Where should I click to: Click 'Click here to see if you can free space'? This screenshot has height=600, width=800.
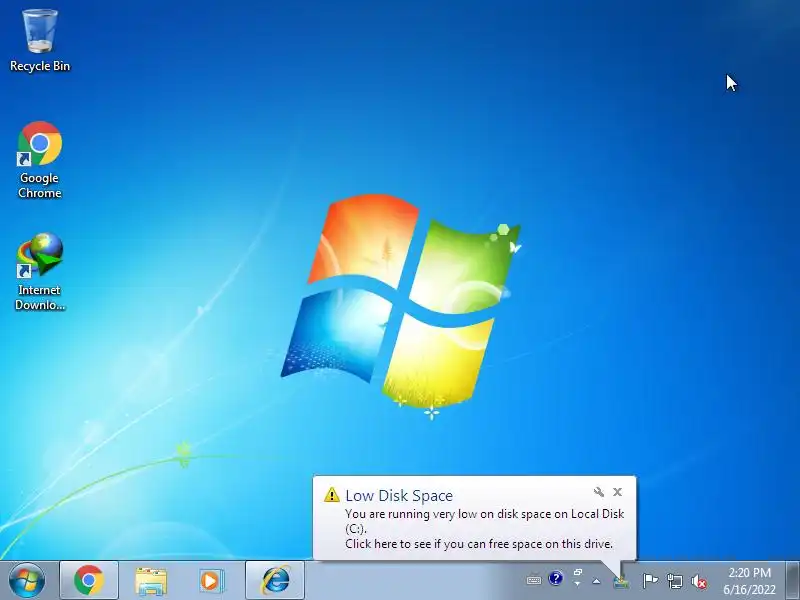click(x=479, y=544)
